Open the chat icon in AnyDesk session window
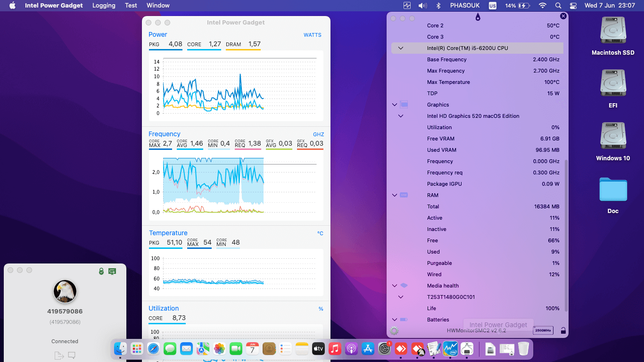 tap(72, 354)
